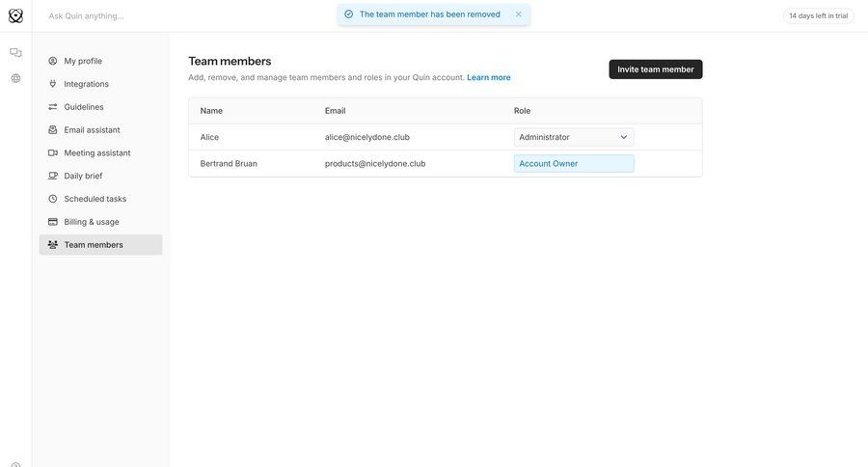Open the chat conversations icon in left rail

pyautogui.click(x=15, y=53)
